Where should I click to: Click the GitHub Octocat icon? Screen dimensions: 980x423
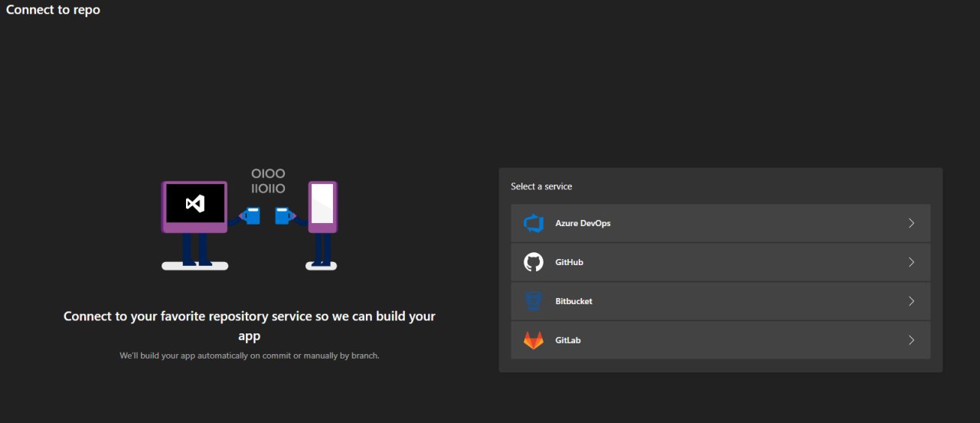click(x=534, y=262)
